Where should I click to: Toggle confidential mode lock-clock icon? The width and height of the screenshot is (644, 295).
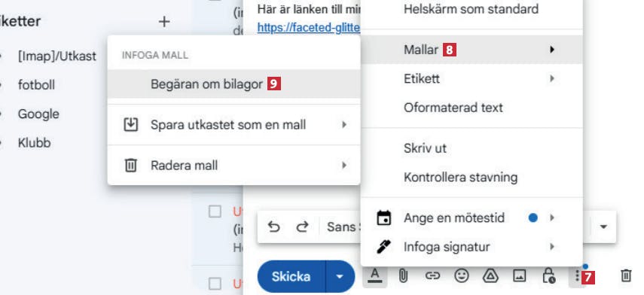pos(548,276)
